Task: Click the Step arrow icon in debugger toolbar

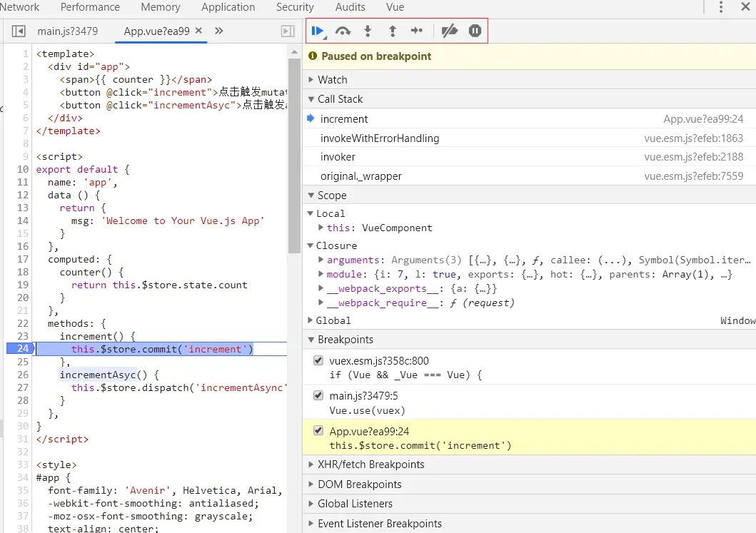Action: tap(417, 31)
